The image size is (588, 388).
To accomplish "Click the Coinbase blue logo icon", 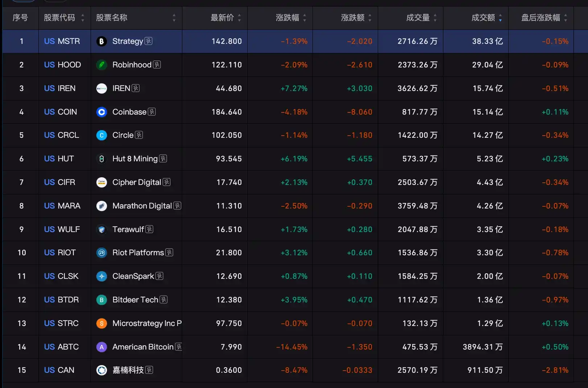I will (x=102, y=112).
